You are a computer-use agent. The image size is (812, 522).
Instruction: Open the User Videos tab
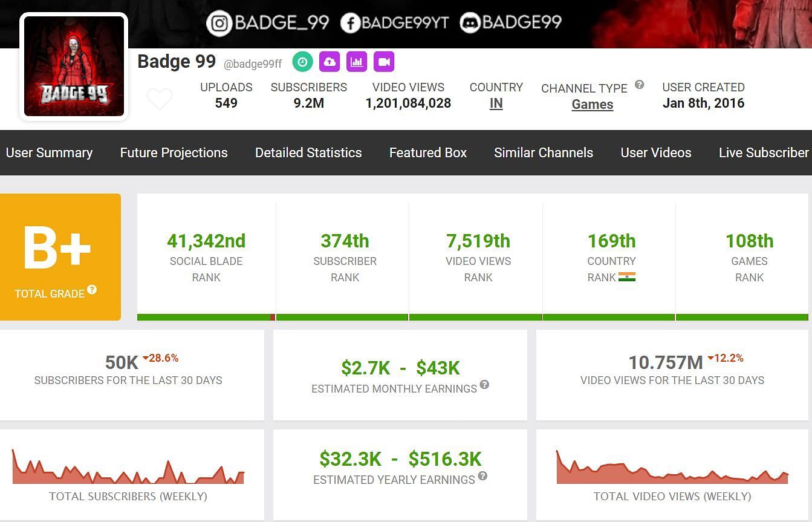tap(656, 153)
